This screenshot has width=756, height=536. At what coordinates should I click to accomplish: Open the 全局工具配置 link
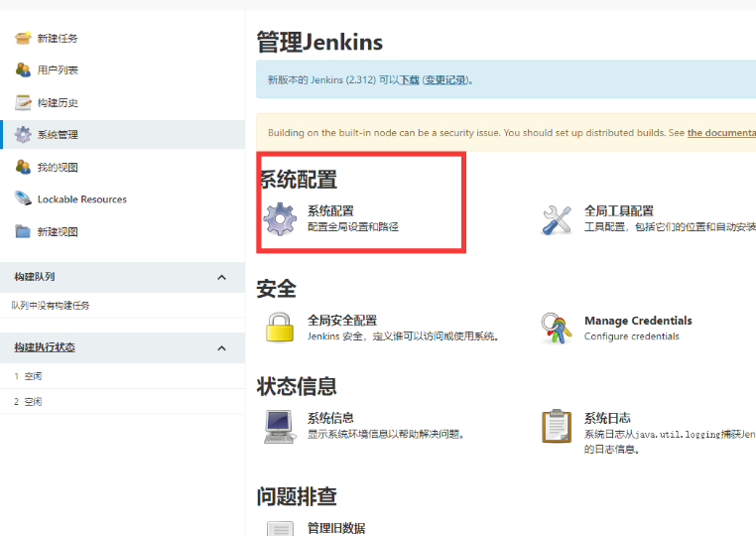pyautogui.click(x=619, y=210)
